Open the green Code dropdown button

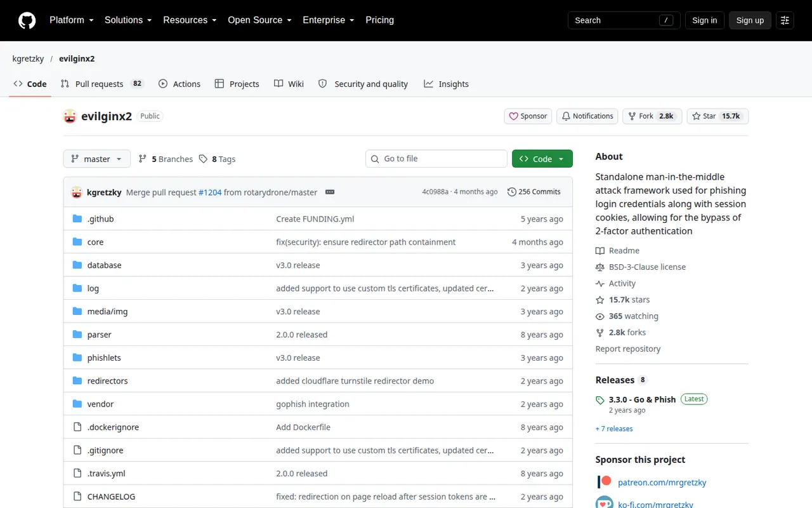pos(542,159)
